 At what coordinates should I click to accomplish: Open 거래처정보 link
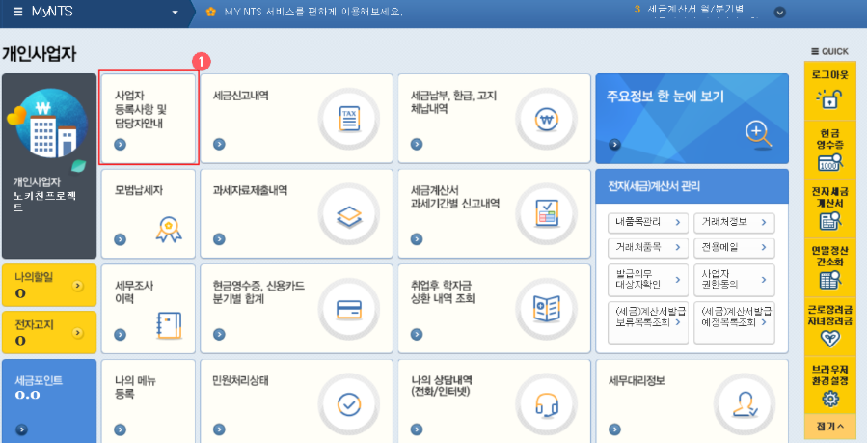[734, 222]
